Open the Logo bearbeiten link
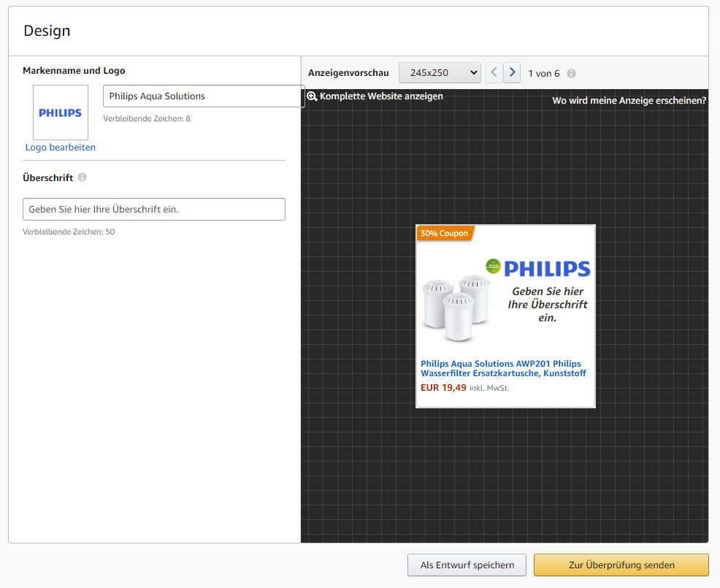This screenshot has height=588, width=720. coord(60,148)
